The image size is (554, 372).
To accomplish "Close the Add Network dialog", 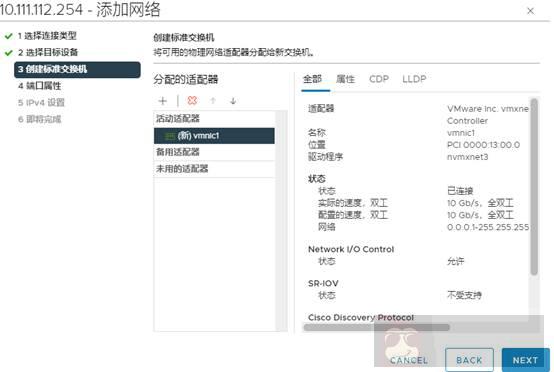I will 530,11.
